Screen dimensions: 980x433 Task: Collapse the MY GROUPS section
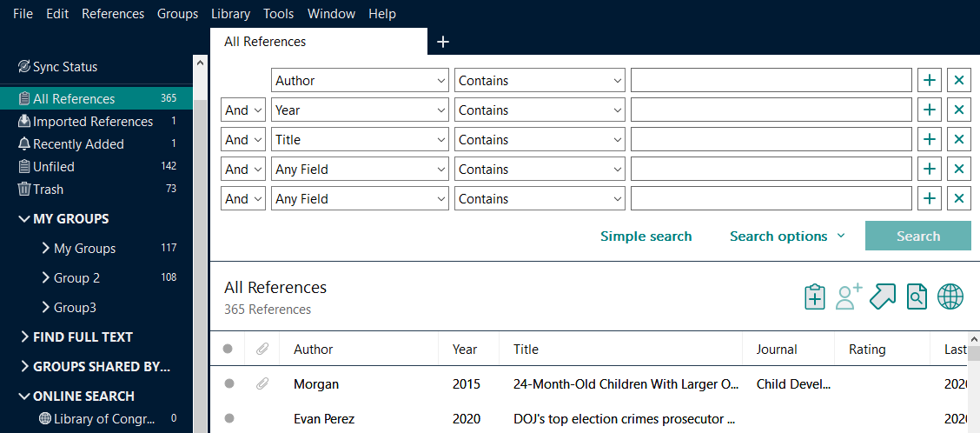23,219
